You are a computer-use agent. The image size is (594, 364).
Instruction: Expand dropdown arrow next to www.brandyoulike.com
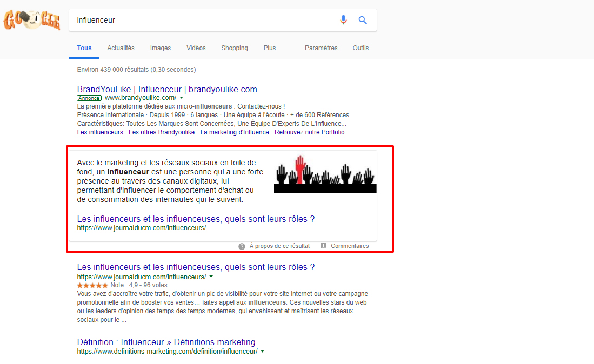182,98
